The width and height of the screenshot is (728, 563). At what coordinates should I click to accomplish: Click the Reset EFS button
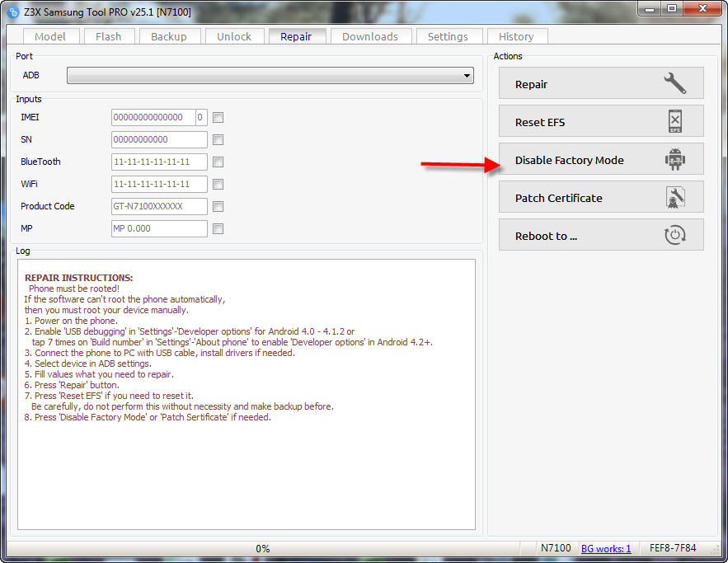coord(601,121)
